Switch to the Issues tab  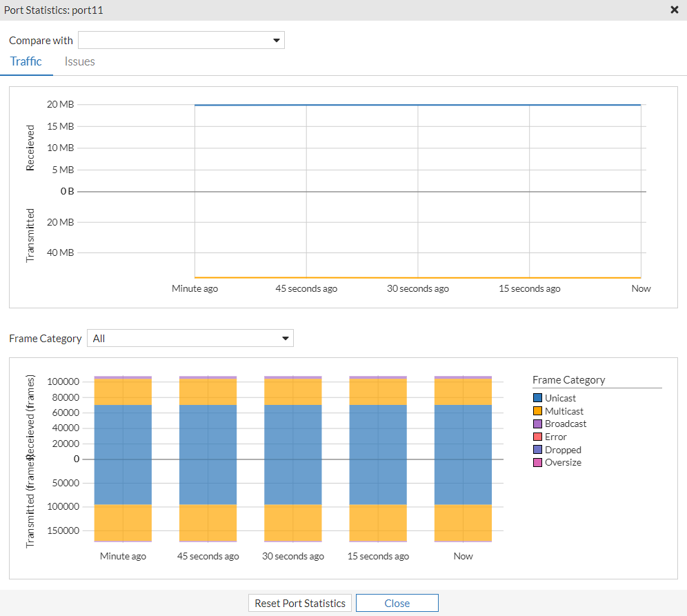80,61
